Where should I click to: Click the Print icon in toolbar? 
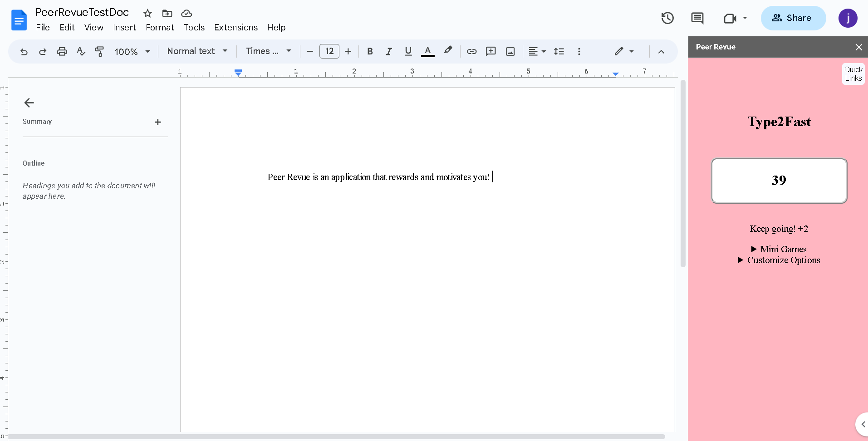(x=62, y=52)
